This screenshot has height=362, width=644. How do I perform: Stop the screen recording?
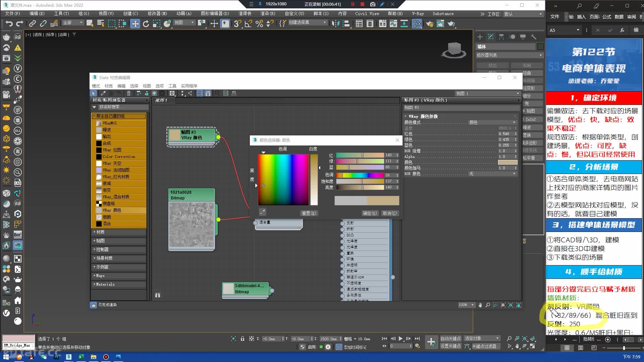pyautogui.click(x=363, y=4)
